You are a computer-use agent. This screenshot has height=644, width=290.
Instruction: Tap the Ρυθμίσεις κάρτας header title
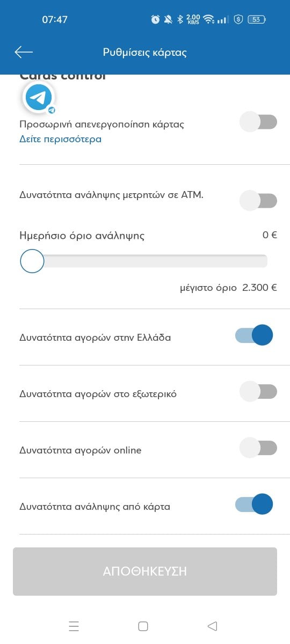tap(145, 53)
